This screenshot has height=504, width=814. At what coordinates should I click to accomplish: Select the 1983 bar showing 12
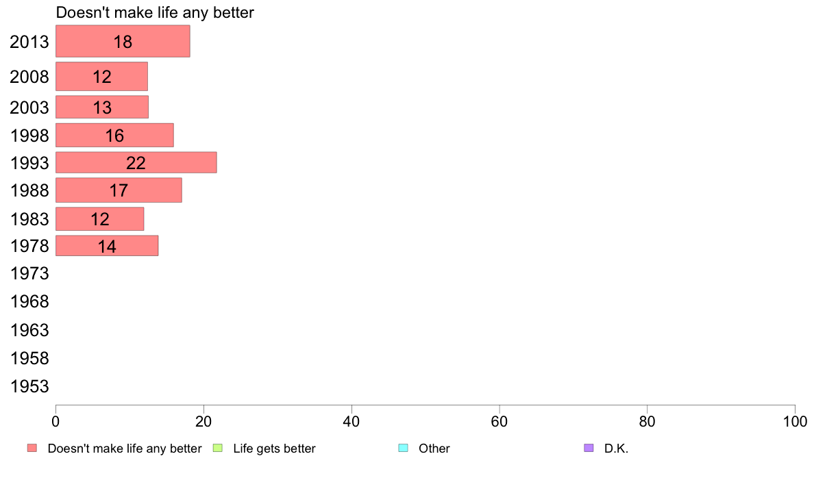coord(99,218)
